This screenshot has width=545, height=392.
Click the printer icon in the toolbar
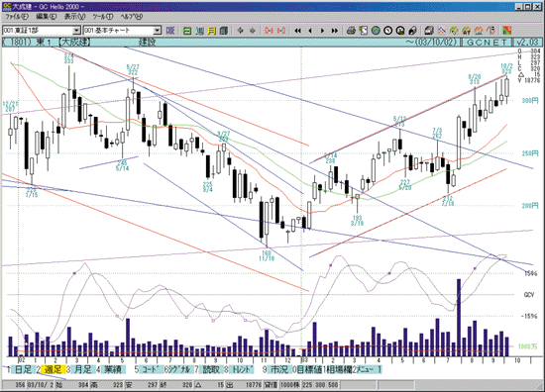(x=351, y=31)
